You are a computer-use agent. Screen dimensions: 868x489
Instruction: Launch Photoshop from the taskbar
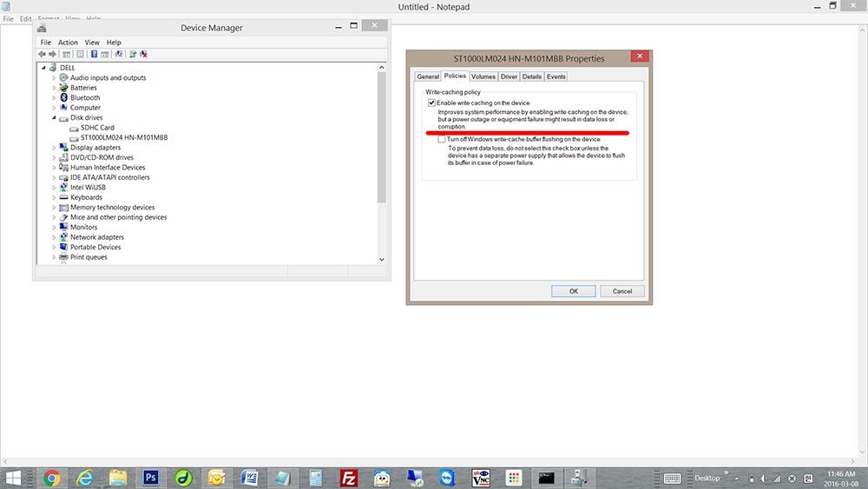[x=150, y=478]
